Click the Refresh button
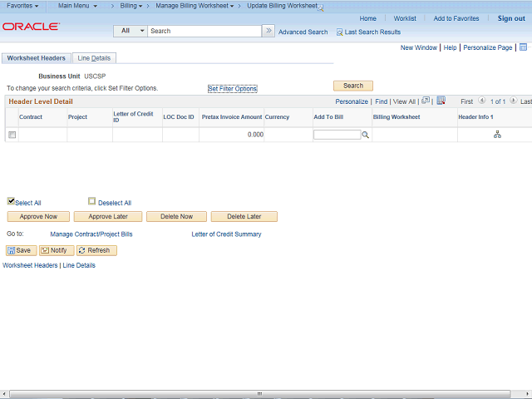The height and width of the screenshot is (399, 532). 96,250
